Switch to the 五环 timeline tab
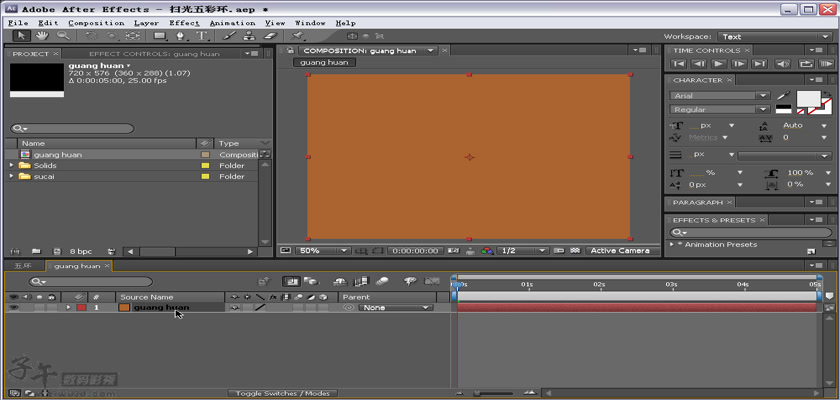The width and height of the screenshot is (840, 400). tap(23, 266)
